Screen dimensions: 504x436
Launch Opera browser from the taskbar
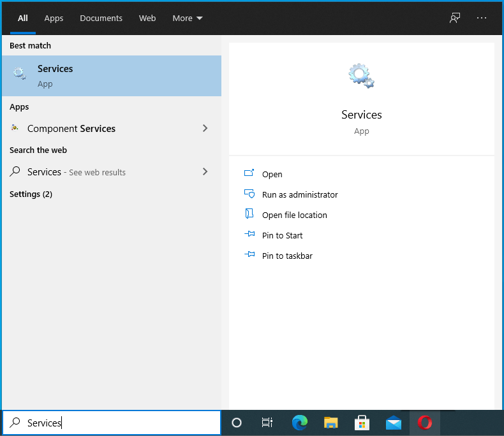pos(424,423)
